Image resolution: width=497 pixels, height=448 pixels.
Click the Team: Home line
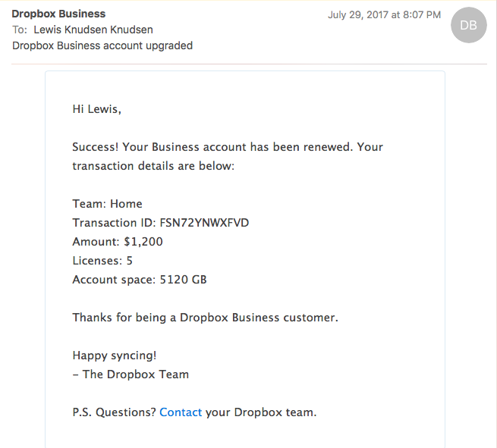107,204
